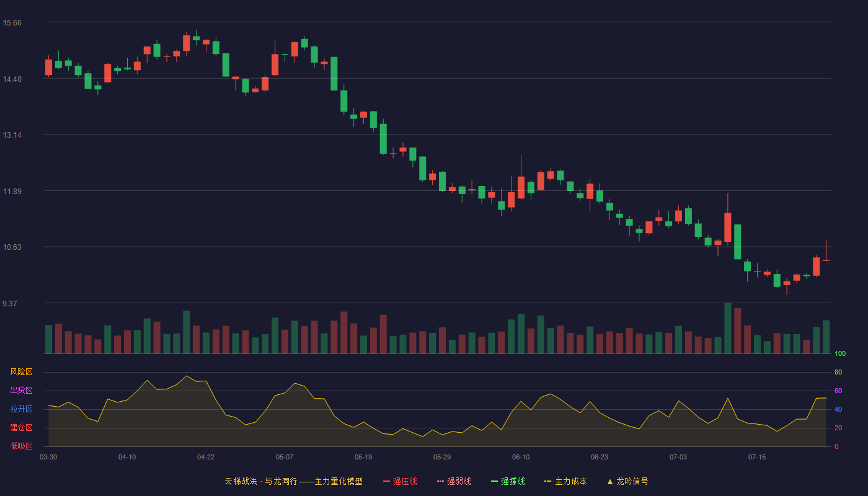Click the 03-30 date axis label
The image size is (868, 496).
point(48,457)
